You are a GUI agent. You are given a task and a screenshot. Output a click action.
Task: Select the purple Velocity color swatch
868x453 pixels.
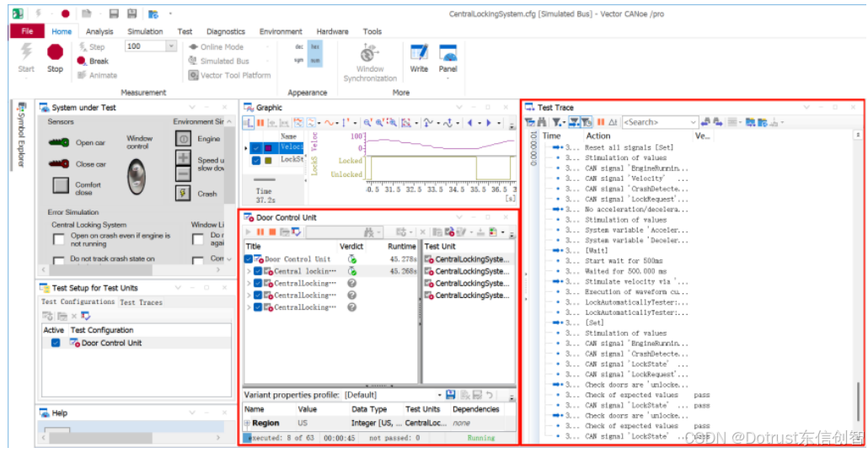pyautogui.click(x=269, y=147)
